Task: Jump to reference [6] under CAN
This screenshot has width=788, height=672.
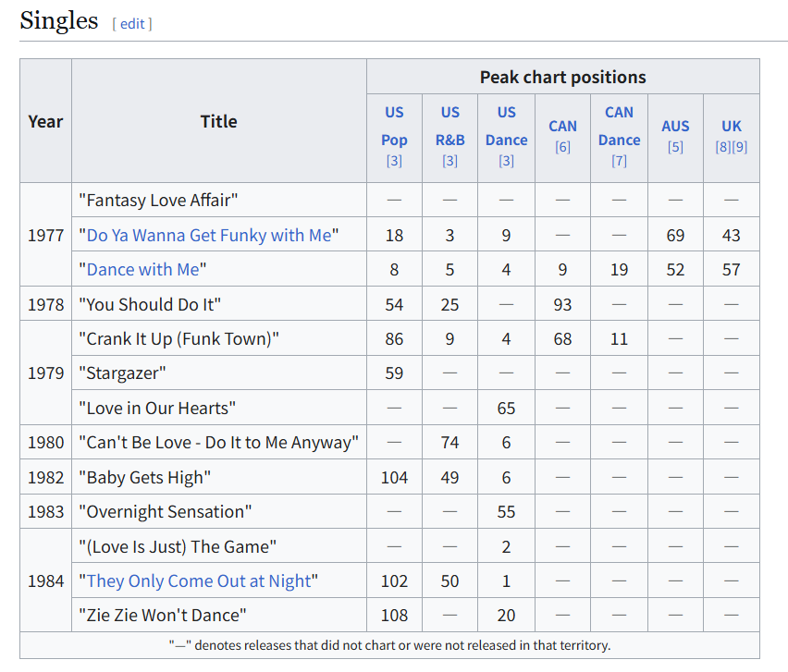Action: coord(562,147)
